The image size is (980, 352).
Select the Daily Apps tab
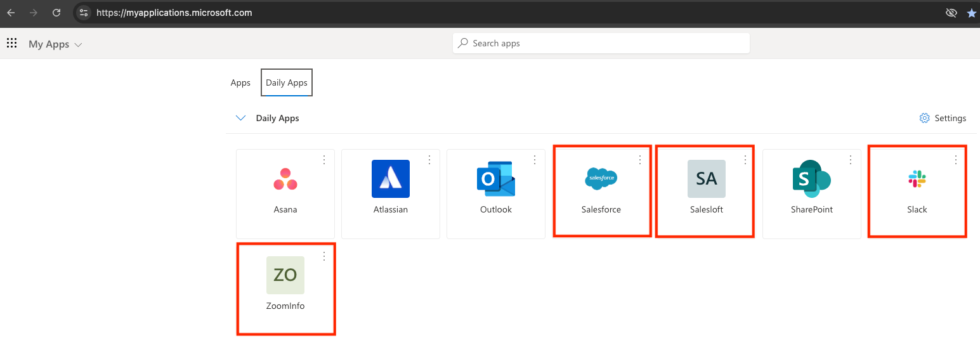pyautogui.click(x=287, y=82)
